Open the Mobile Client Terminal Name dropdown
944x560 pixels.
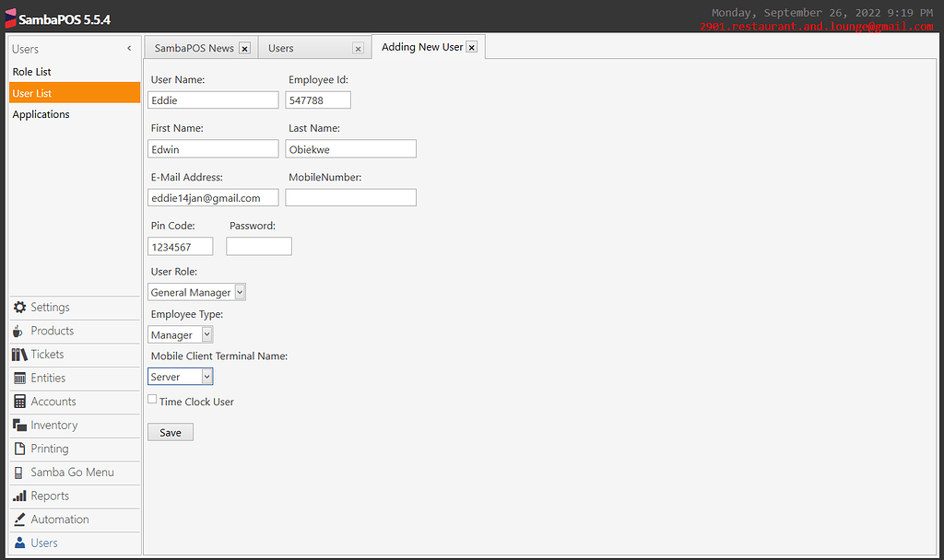click(205, 376)
